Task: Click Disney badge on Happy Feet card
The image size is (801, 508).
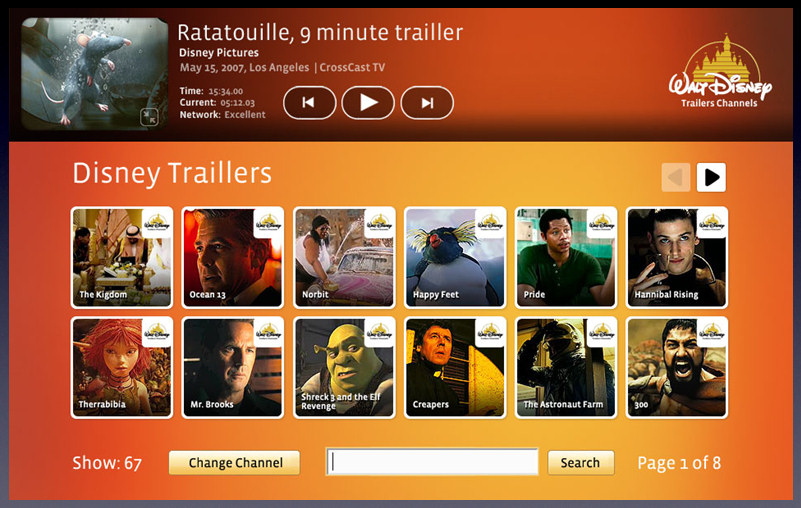Action: coord(490,223)
